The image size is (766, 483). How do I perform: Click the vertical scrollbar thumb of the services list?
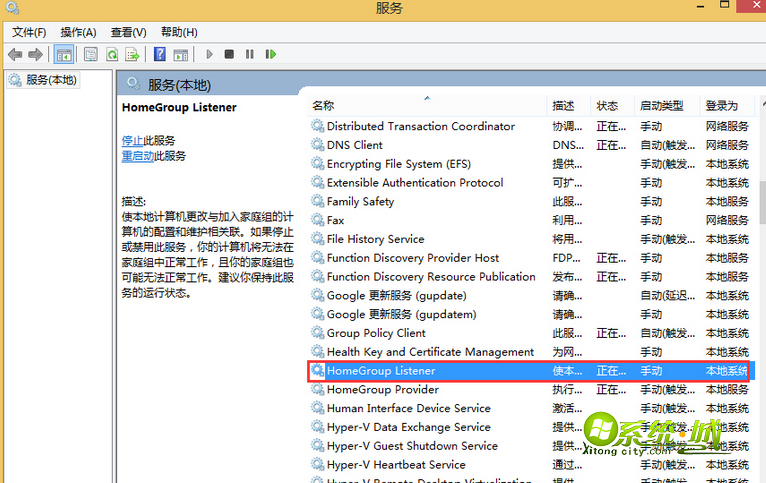pos(763,204)
